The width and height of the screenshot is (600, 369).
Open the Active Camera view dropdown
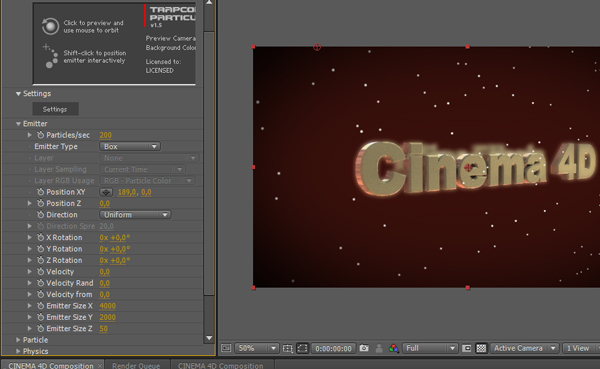point(524,348)
